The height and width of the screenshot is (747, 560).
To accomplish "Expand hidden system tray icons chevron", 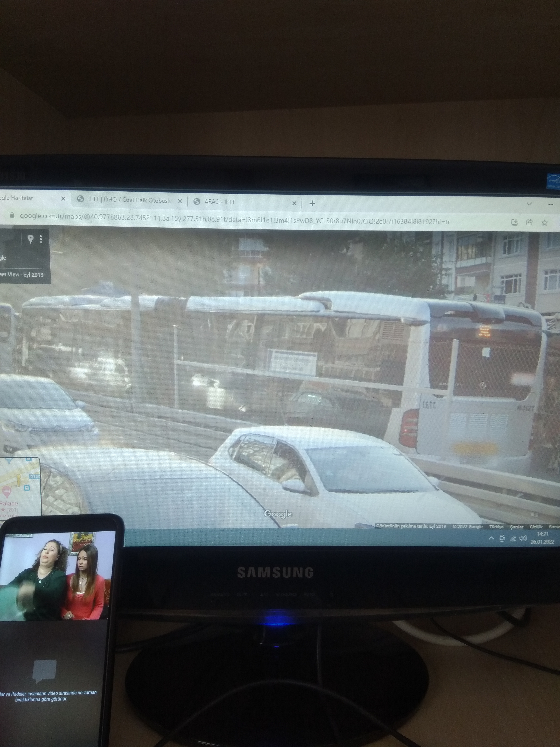I will coord(491,538).
